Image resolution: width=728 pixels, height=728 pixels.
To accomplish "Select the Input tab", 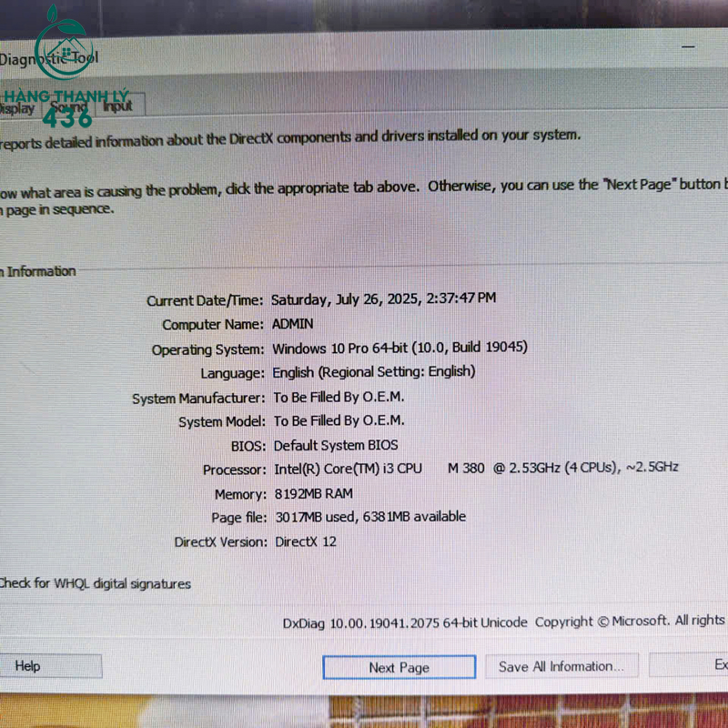I will pyautogui.click(x=117, y=106).
